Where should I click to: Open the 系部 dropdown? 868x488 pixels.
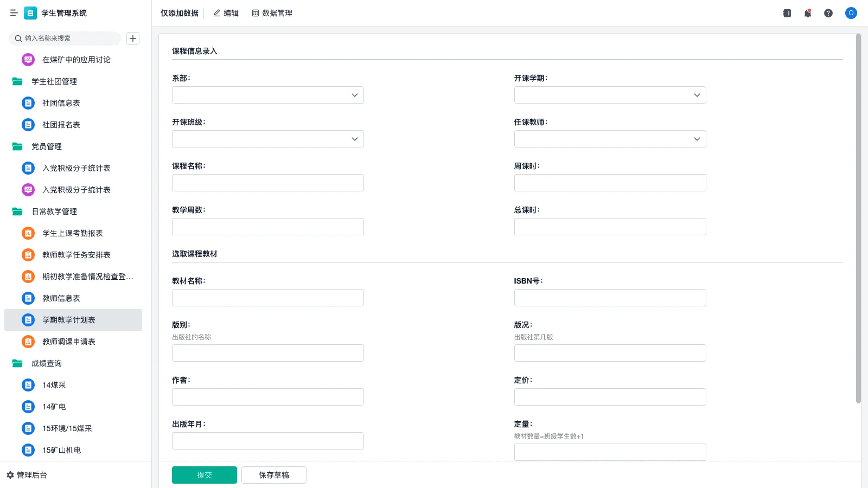267,94
